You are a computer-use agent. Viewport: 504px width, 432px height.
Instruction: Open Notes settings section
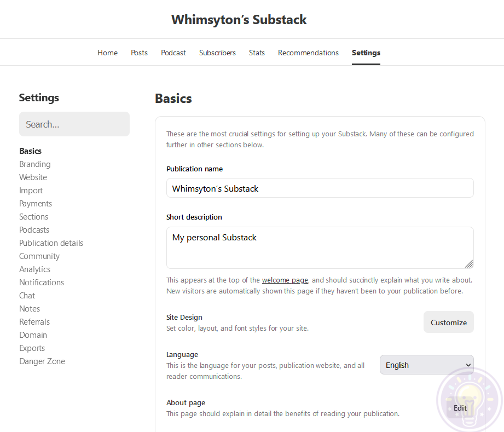[x=30, y=309]
